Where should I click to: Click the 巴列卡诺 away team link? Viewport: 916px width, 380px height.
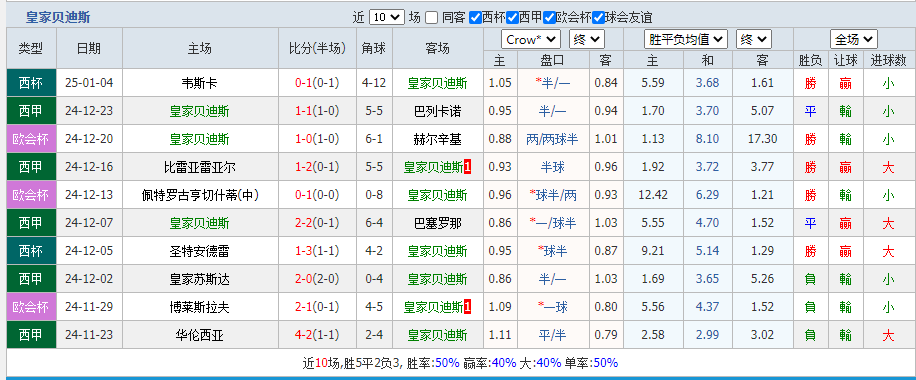(438, 111)
